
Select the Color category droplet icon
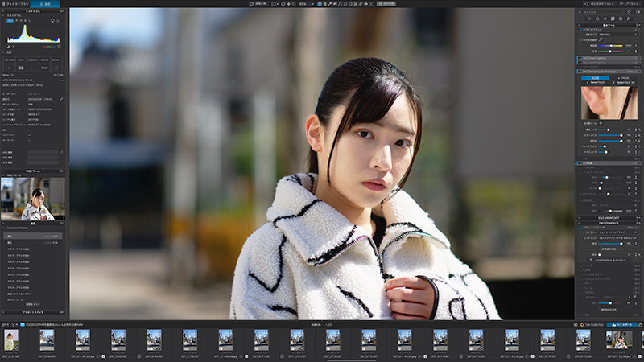(x=597, y=19)
